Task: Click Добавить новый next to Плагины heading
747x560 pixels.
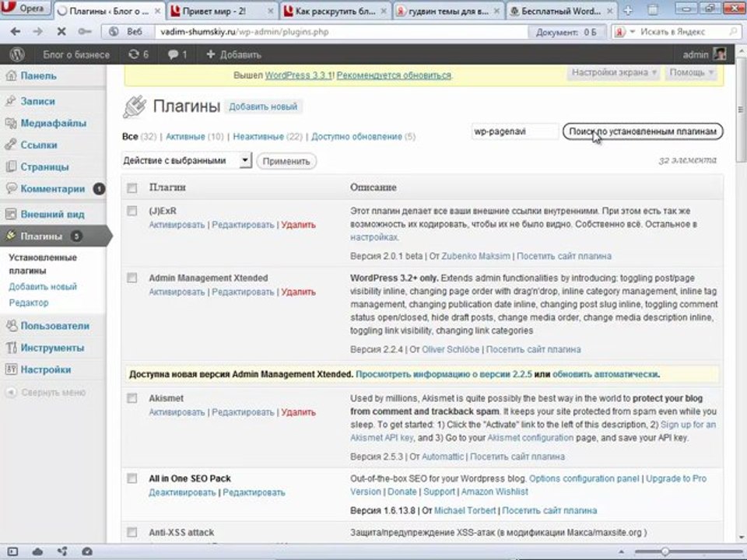Action: tap(263, 107)
